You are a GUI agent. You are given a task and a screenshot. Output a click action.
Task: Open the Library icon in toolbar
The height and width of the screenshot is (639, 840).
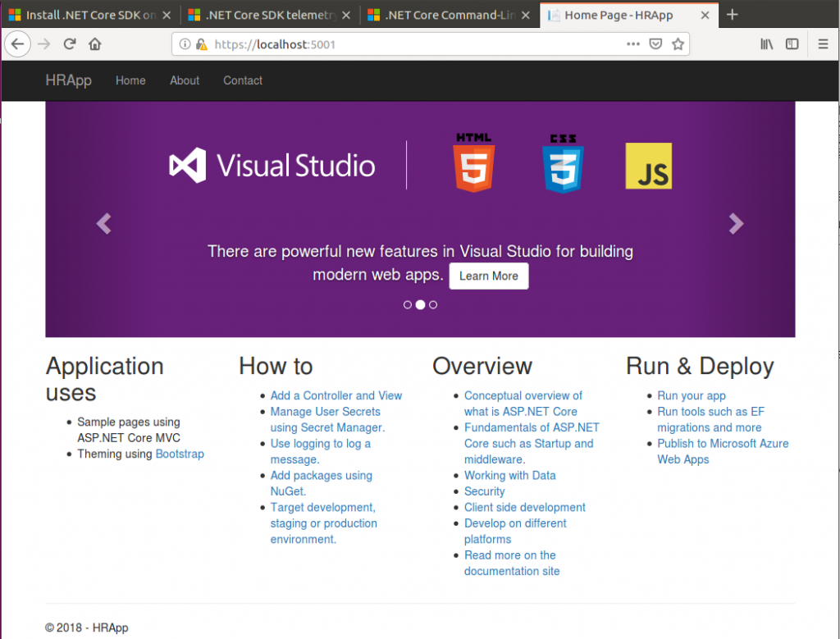click(x=767, y=44)
